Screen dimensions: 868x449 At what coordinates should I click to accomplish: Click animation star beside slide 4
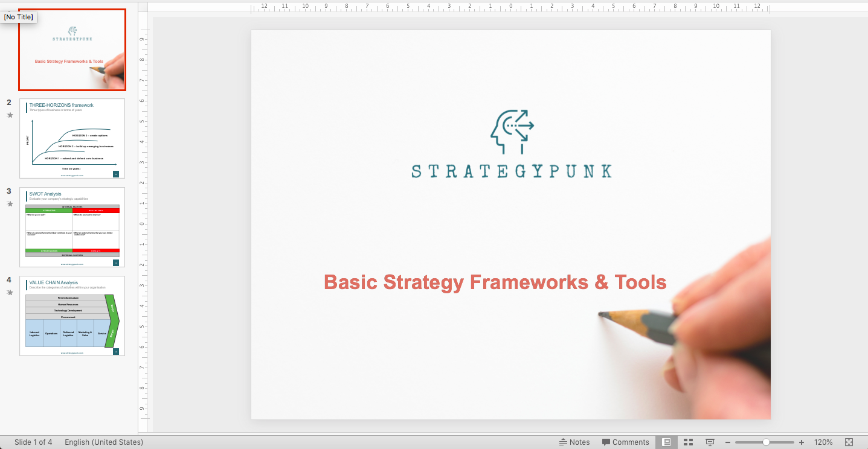[10, 292]
